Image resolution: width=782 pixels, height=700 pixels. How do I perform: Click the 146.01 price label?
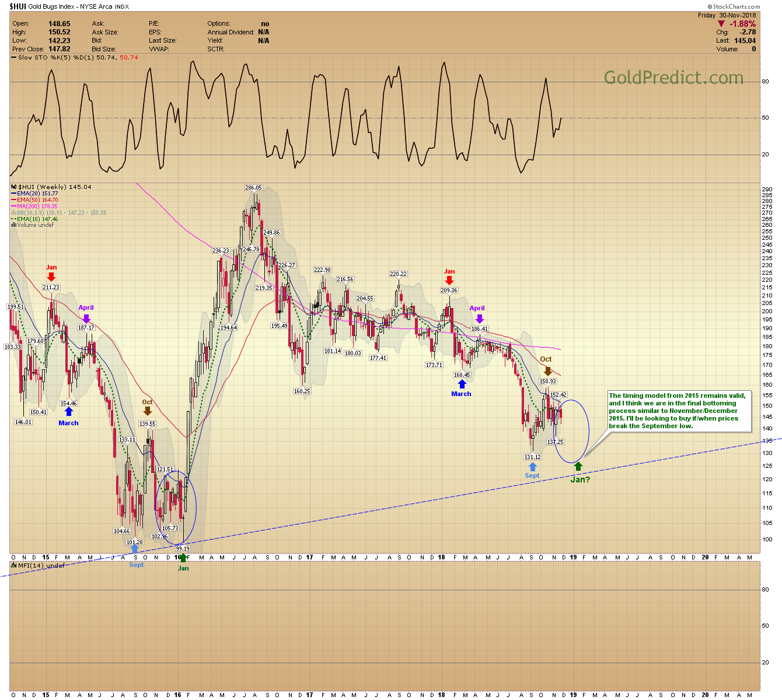tap(23, 422)
